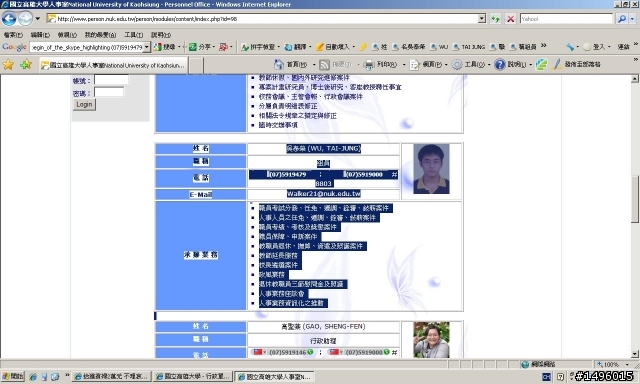640x384 pixels.
Task: Click the Google toolbar 翻譯 button
Action: 296,47
